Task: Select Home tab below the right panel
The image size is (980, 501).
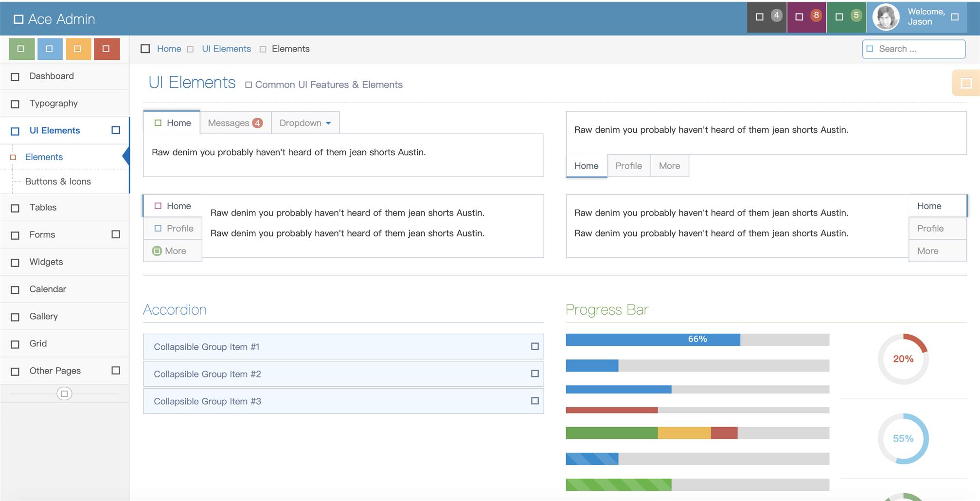Action: pos(587,166)
